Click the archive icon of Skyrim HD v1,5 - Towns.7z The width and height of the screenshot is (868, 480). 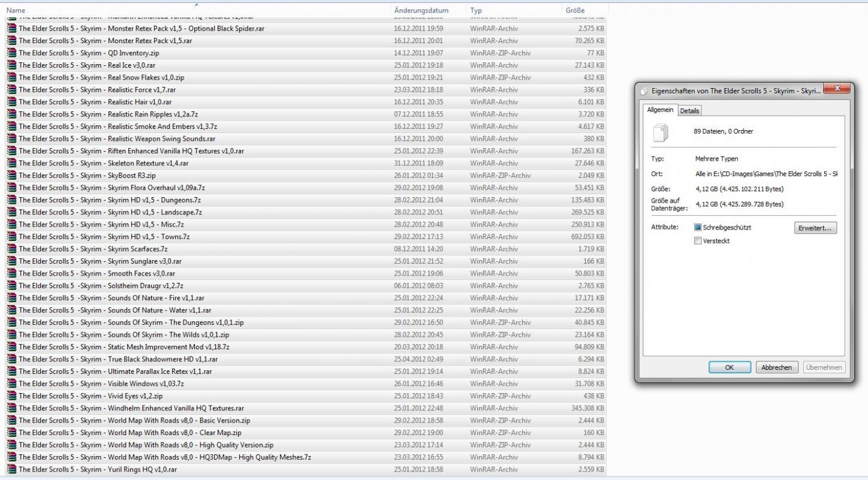[x=11, y=237]
